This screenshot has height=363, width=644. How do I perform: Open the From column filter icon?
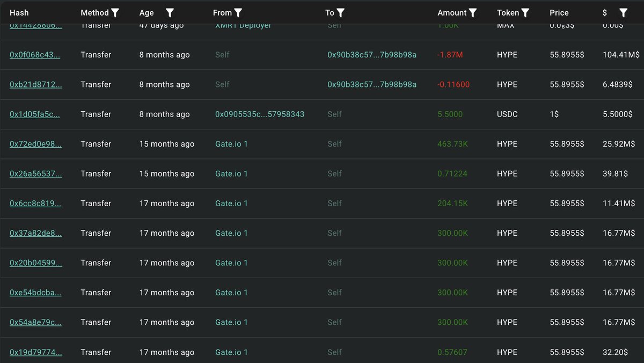(x=238, y=12)
